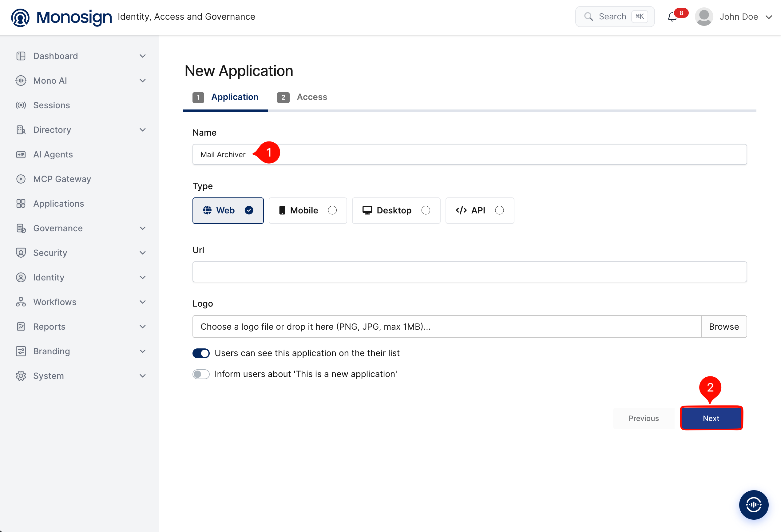Viewport: 781px width, 532px height.
Task: Switch to the Access step tab
Action: coord(302,97)
